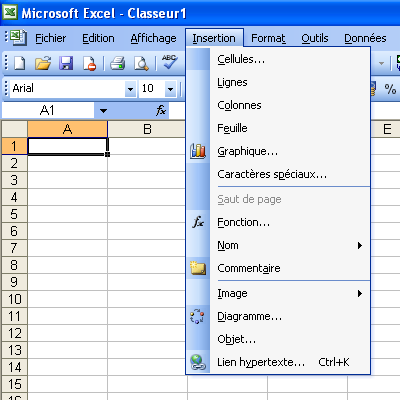Image resolution: width=400 pixels, height=400 pixels.
Task: Open the Format menu
Action: click(268, 38)
